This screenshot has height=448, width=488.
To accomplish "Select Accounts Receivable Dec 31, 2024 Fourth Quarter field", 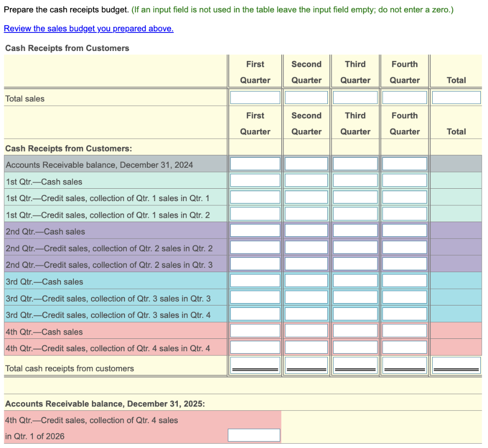I will pyautogui.click(x=404, y=164).
